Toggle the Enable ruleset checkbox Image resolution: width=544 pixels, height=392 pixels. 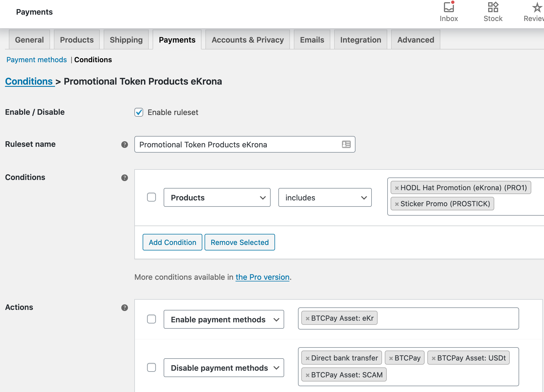[x=139, y=112]
